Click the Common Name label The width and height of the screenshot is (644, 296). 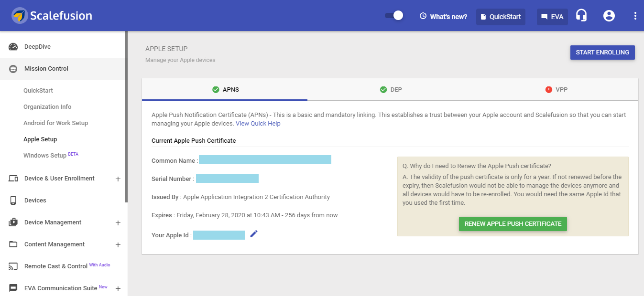[x=174, y=161]
